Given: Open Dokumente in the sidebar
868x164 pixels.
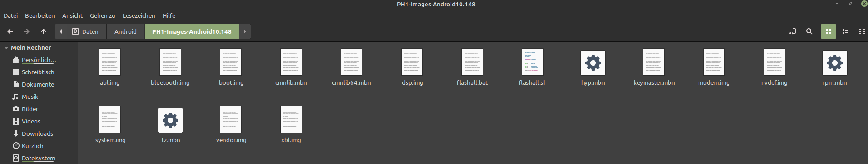Looking at the screenshot, I should click(x=39, y=85).
